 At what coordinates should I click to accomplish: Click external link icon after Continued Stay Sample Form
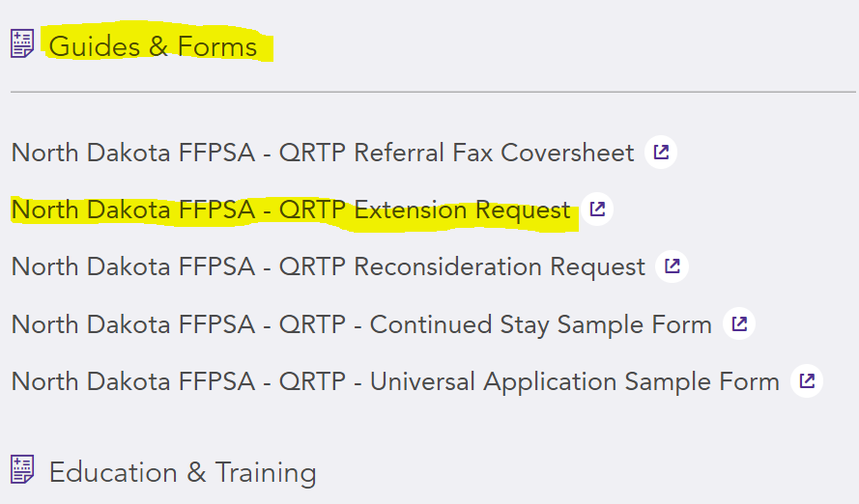739,324
